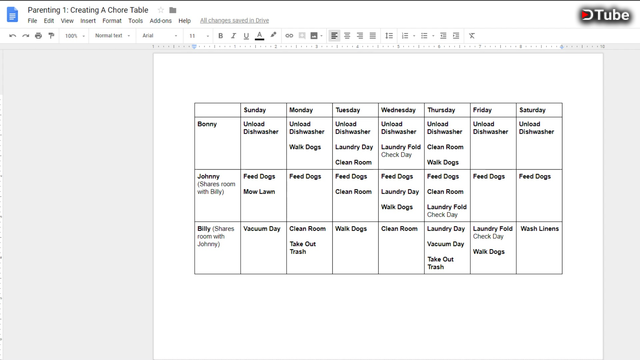Open the Help menu
Screen dimensions: 640x360
point(184,21)
